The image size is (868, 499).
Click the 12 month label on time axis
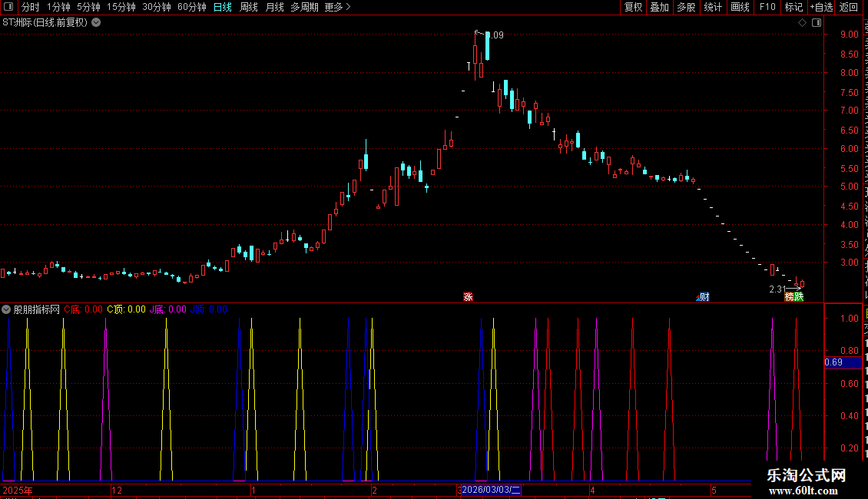[117, 490]
